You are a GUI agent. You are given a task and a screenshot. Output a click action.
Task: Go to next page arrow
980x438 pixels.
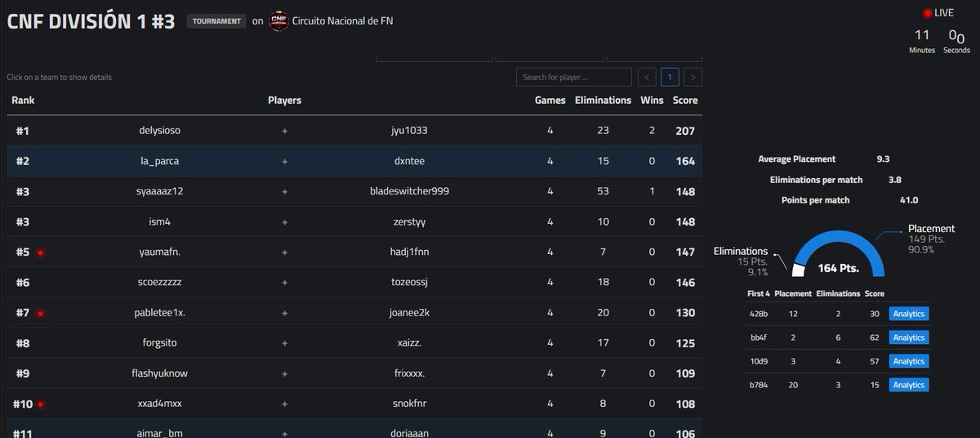[693, 78]
